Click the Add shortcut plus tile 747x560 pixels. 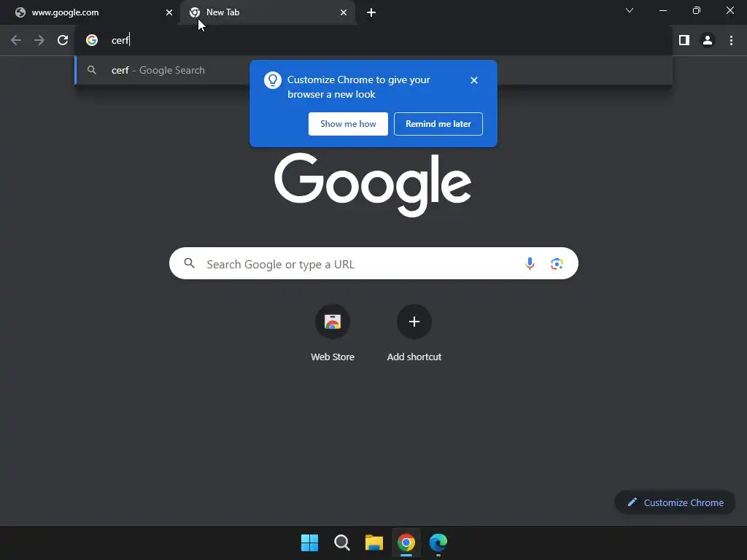tap(414, 322)
